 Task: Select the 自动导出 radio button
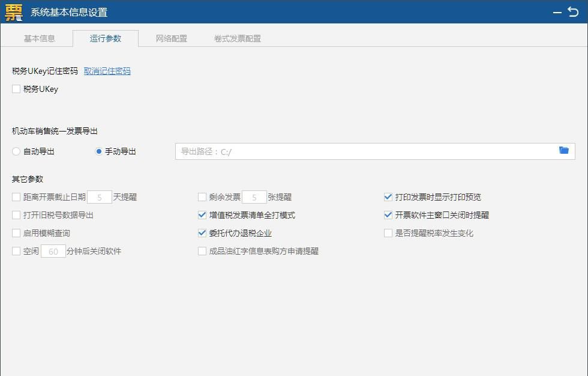(16, 151)
